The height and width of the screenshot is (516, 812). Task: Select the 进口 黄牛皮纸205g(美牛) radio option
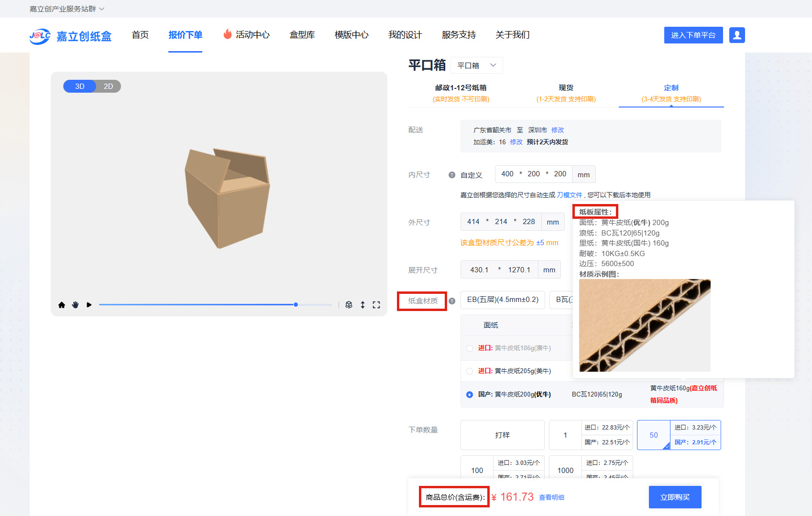(470, 371)
